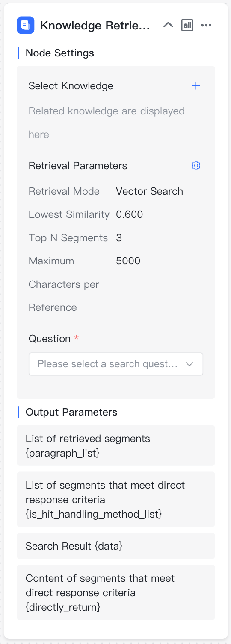The height and width of the screenshot is (644, 231).
Task: Click the Top N Segments value
Action: coord(119,238)
